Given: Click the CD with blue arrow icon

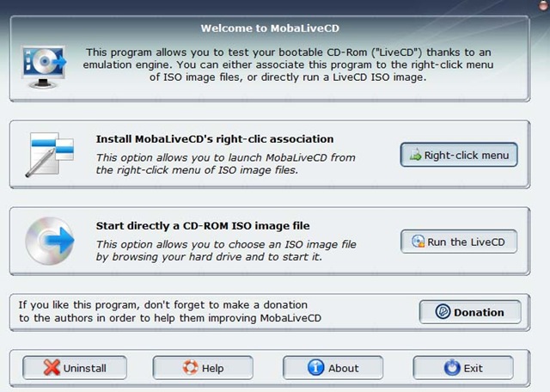Looking at the screenshot, I should pyautogui.click(x=51, y=241).
